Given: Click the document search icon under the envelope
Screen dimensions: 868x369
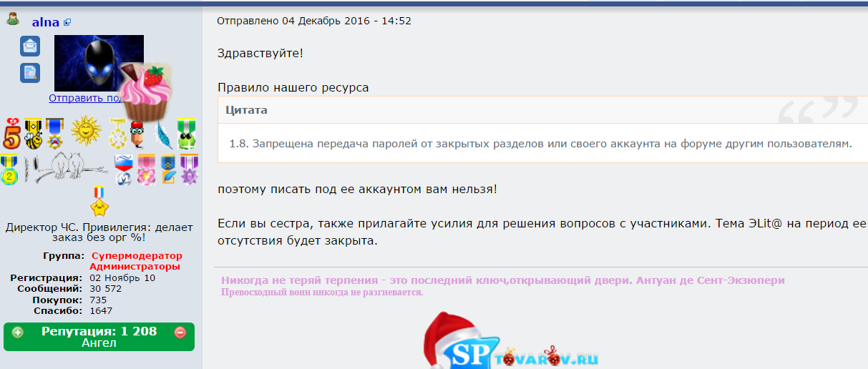Looking at the screenshot, I should 30,73.
